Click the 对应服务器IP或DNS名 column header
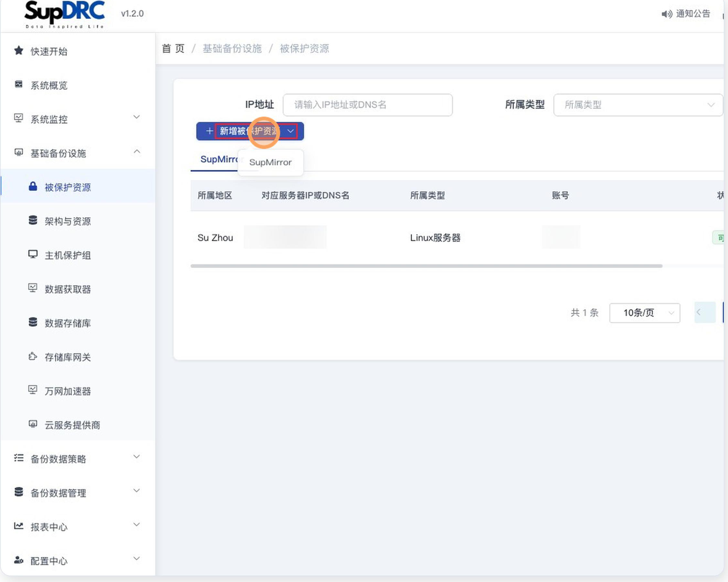Screen dimensions: 728x582 (305, 196)
